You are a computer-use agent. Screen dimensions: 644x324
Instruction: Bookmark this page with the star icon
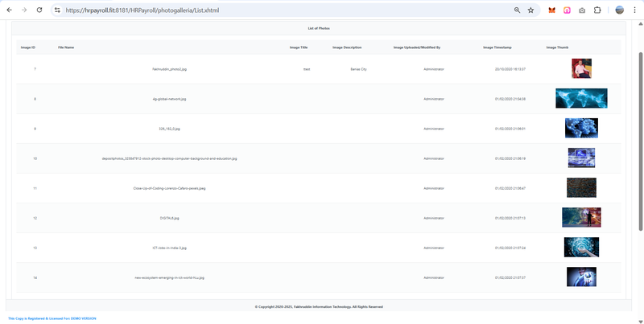[x=530, y=10]
